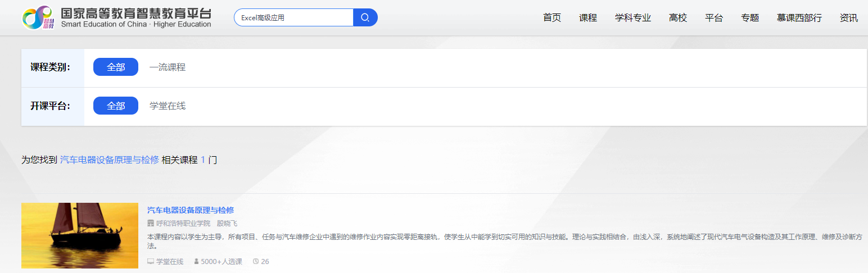Open the 慕课西部行 page

pos(799,18)
